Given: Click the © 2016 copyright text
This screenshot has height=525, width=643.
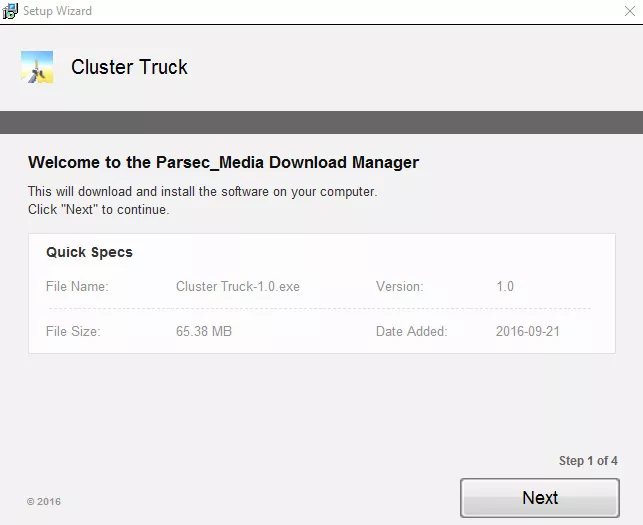Looking at the screenshot, I should (x=44, y=502).
